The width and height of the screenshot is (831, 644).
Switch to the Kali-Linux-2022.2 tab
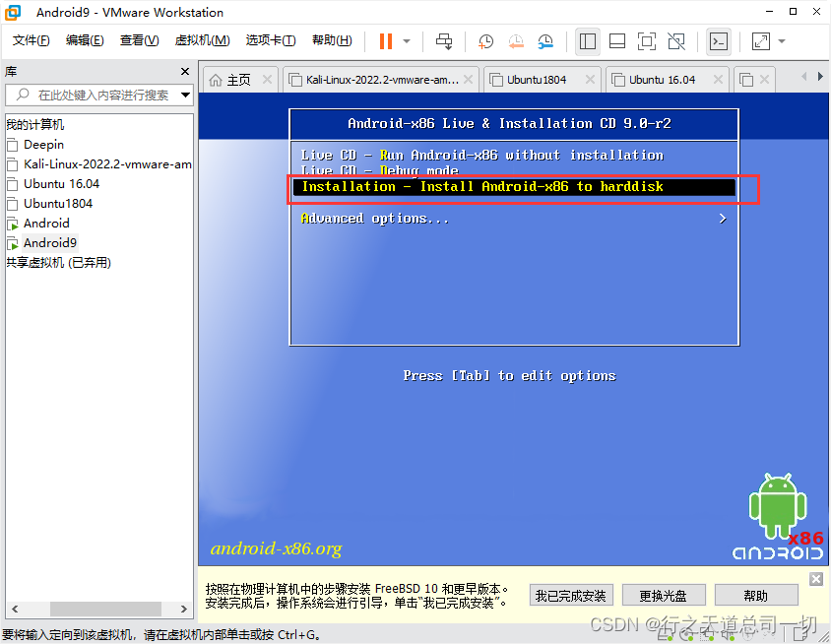[x=382, y=80]
